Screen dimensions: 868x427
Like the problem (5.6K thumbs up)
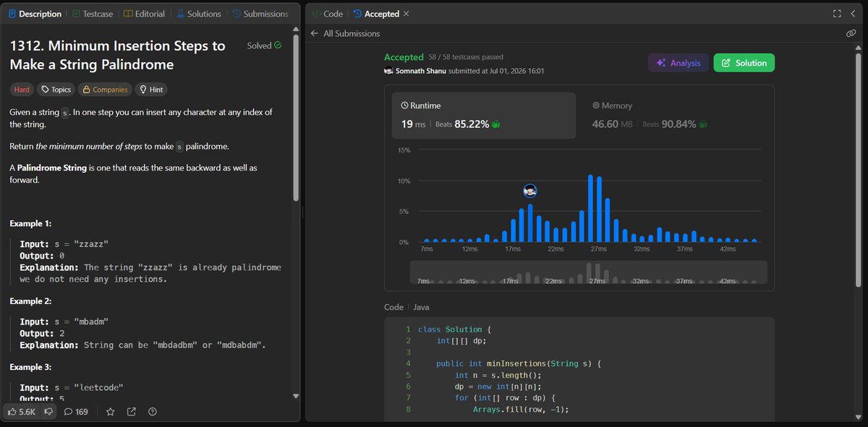pos(22,412)
